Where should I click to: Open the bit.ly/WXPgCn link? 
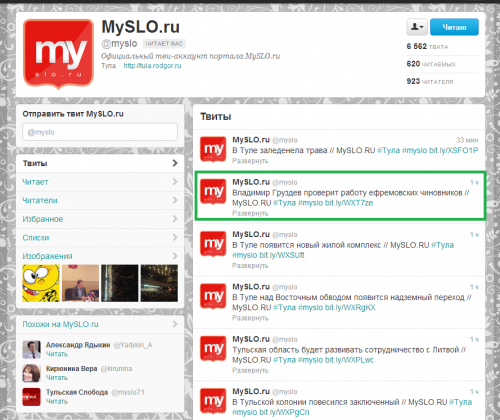click(x=284, y=412)
